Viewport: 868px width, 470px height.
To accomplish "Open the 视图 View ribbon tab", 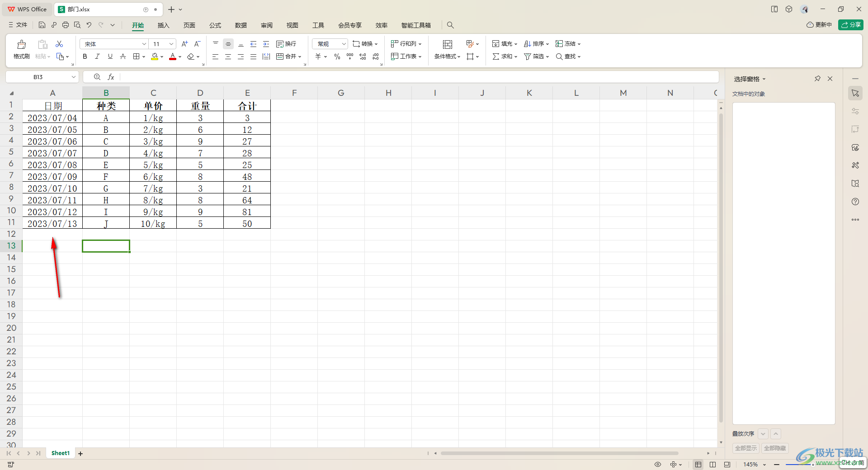I will 292,25.
